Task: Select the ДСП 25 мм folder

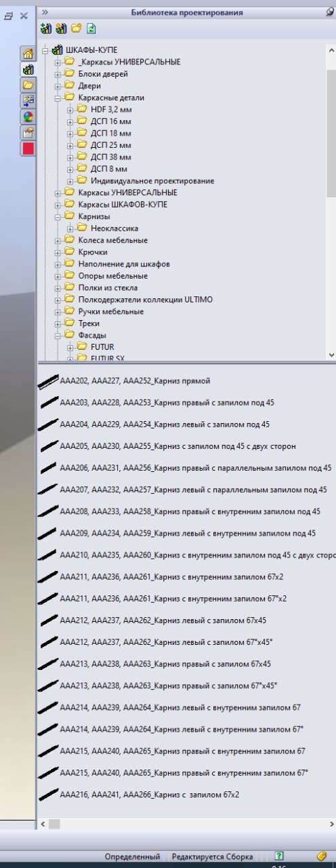Action: pyautogui.click(x=111, y=145)
